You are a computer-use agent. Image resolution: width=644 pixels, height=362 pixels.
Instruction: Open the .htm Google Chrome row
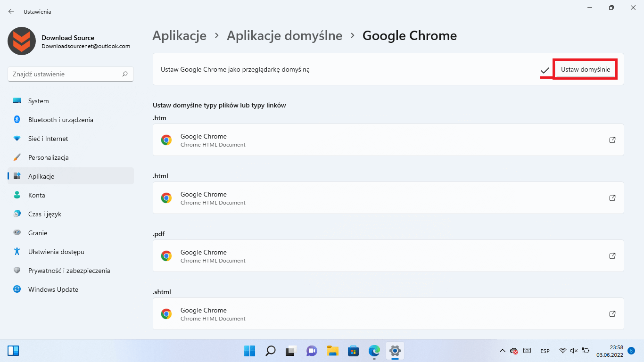(x=388, y=140)
